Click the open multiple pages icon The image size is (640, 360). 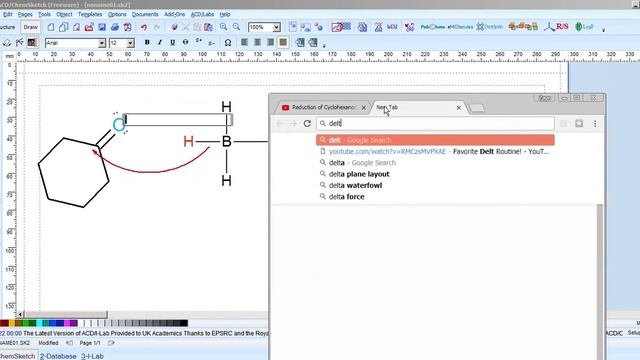pos(63,27)
